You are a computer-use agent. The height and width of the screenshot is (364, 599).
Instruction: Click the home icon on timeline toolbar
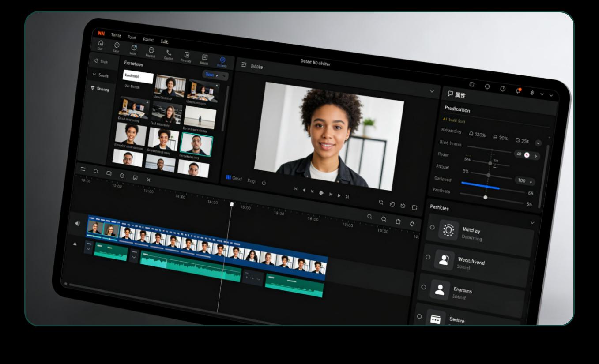(96, 171)
